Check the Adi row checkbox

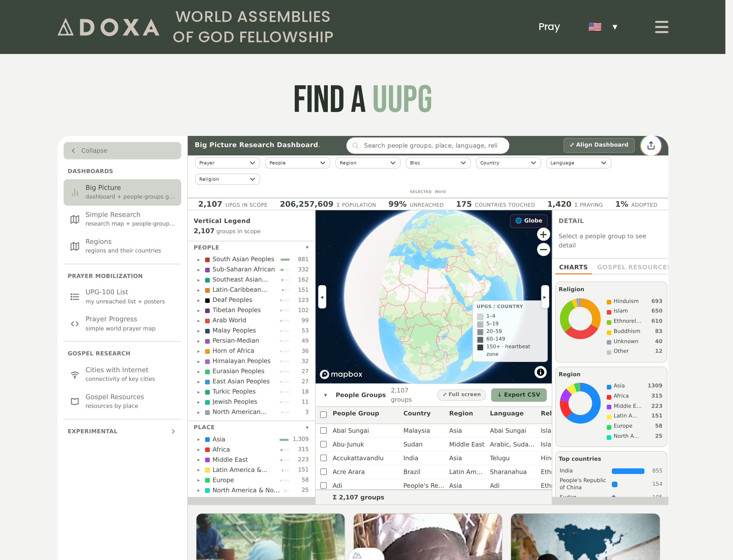point(323,485)
